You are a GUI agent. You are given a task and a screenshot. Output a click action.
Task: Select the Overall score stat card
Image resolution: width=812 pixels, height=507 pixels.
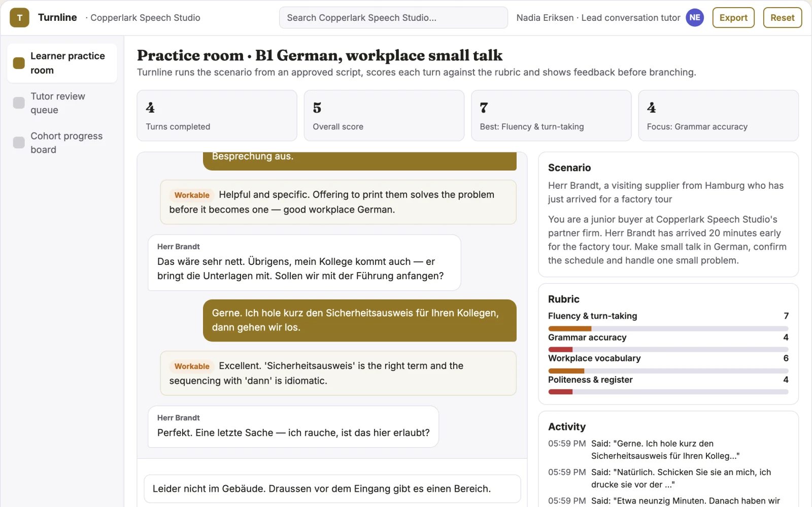384,116
